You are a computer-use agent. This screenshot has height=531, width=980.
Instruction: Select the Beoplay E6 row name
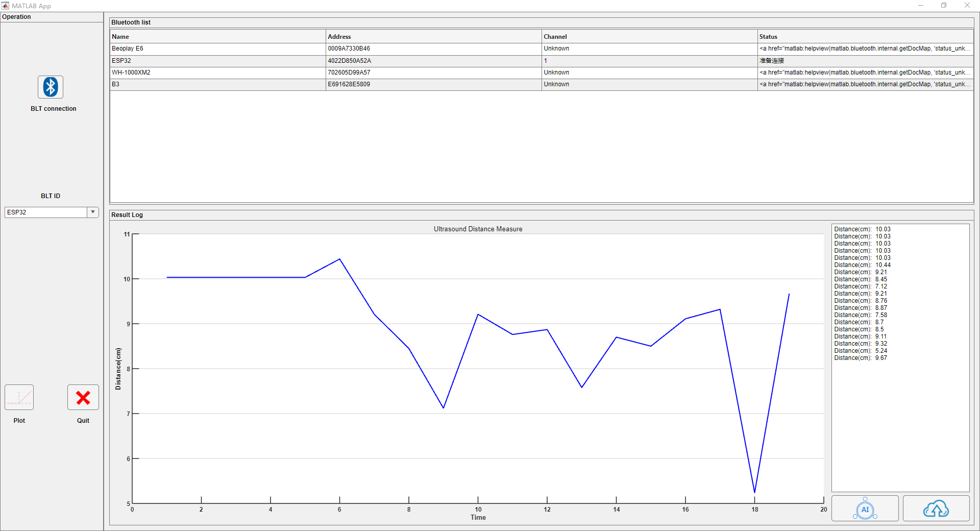pyautogui.click(x=128, y=49)
